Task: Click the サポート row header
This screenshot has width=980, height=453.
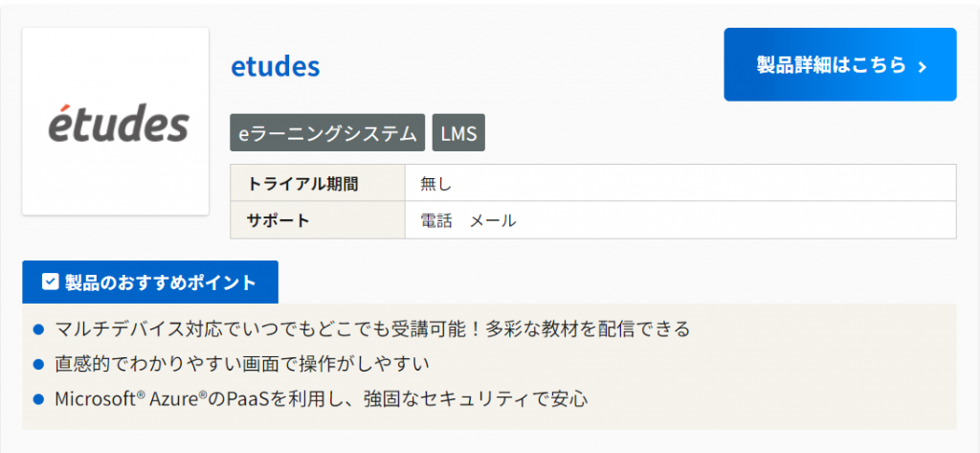Action: pyautogui.click(x=278, y=220)
